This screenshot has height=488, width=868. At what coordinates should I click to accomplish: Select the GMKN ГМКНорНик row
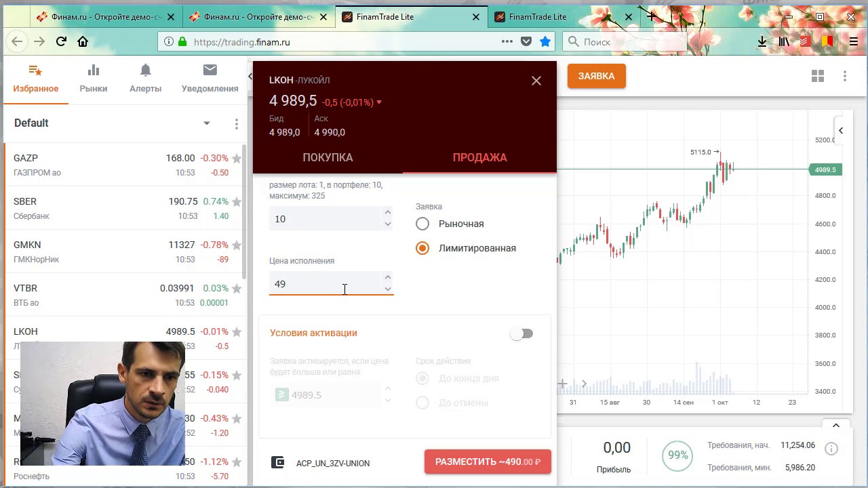[122, 251]
